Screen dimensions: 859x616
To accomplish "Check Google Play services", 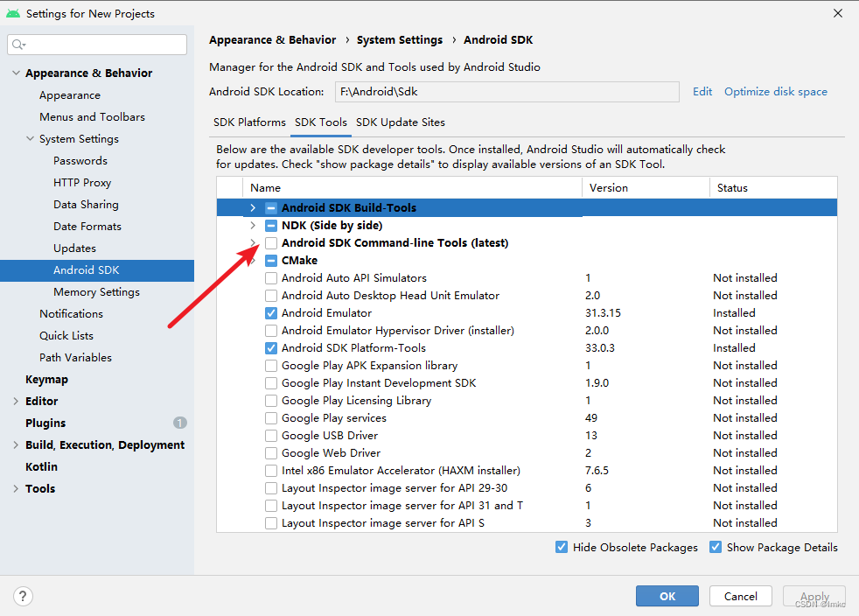I will [270, 418].
